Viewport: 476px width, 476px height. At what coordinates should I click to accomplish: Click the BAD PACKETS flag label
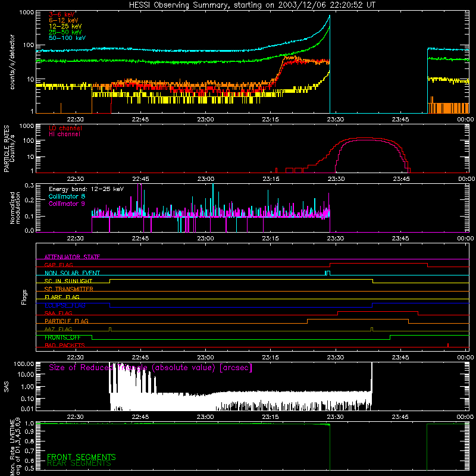point(65,345)
